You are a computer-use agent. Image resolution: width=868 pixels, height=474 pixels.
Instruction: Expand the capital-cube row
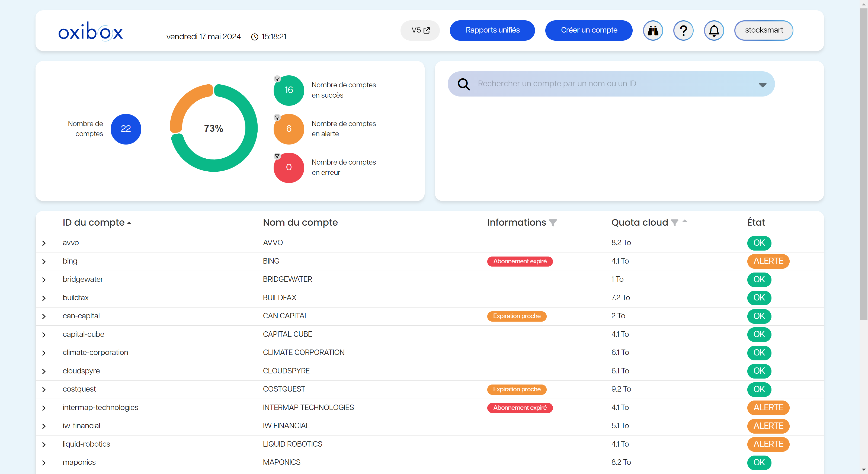44,335
